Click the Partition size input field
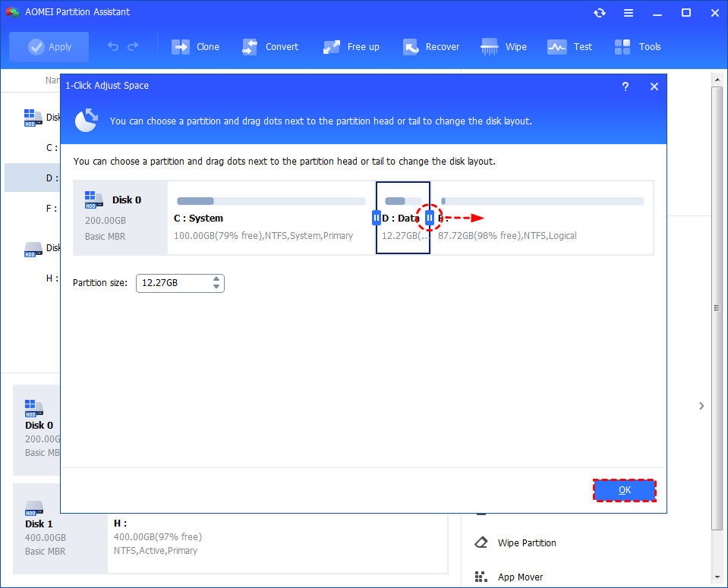The image size is (728, 588). pos(180,283)
